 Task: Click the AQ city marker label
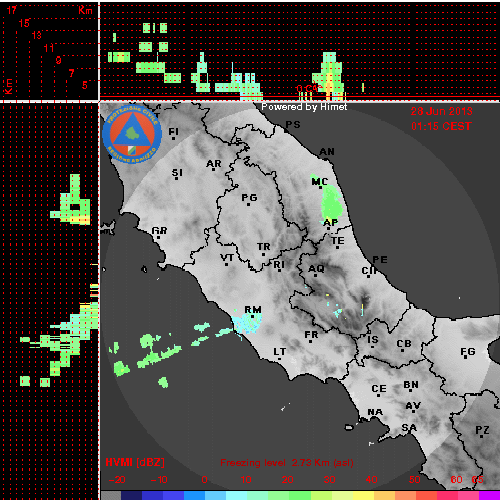tap(316, 269)
